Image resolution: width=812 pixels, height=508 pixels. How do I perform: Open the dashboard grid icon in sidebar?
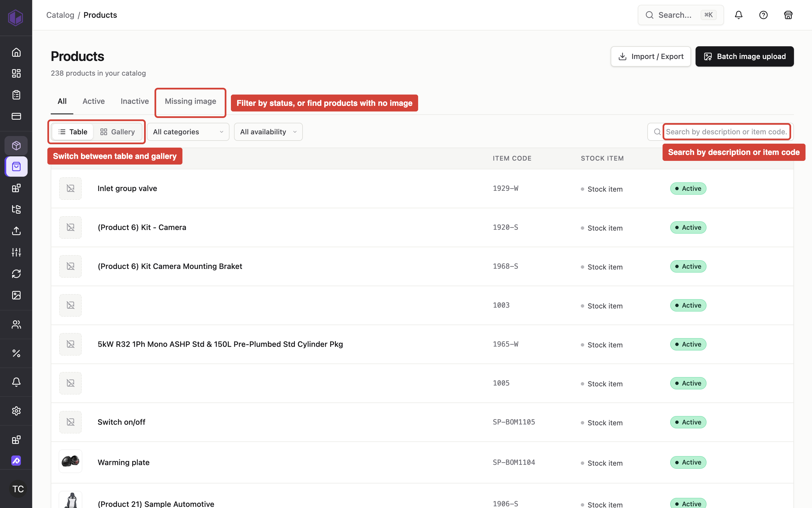tap(16, 73)
